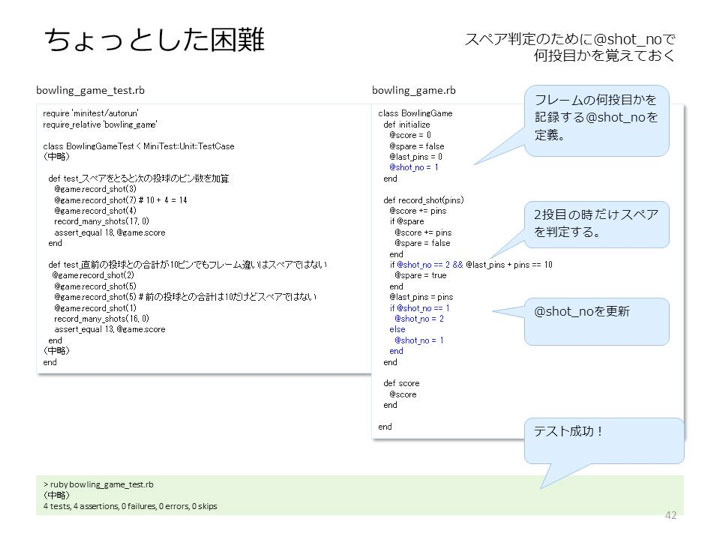Click the bowling_game_test.rb file label
This screenshot has height=540, width=720.
coord(90,90)
